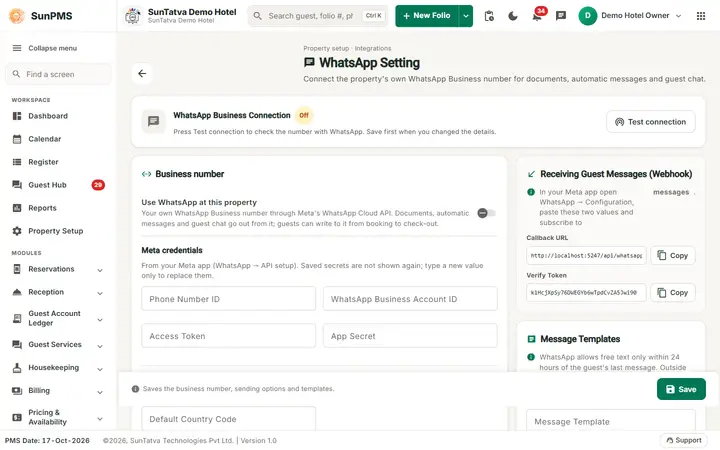The image size is (720, 450).
Task: Expand the Guest Services chevron
Action: click(x=100, y=346)
